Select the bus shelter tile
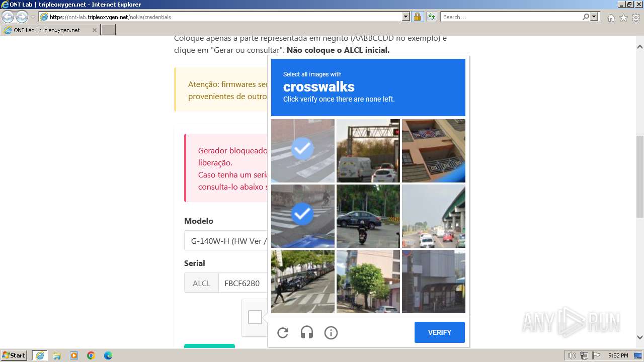The height and width of the screenshot is (362, 644). pos(434,282)
